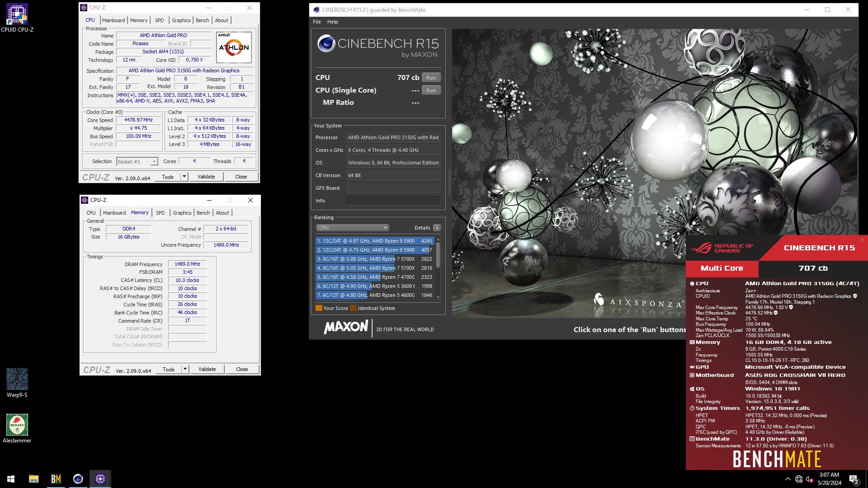Open Bench tab in top CPU-Z window
Viewport: 868px width, 488px height.
click(203, 20)
